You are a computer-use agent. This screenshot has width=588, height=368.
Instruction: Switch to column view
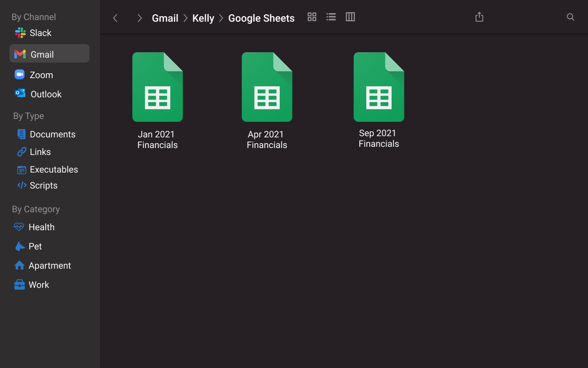click(x=350, y=17)
